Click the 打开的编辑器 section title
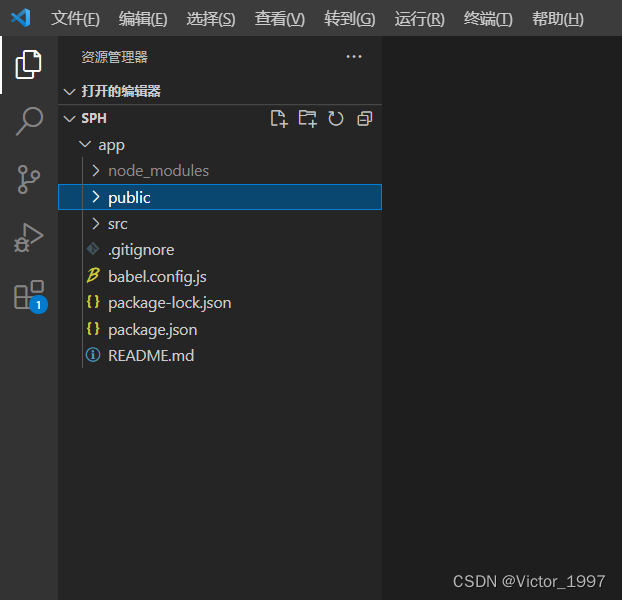The image size is (622, 600). [x=121, y=92]
